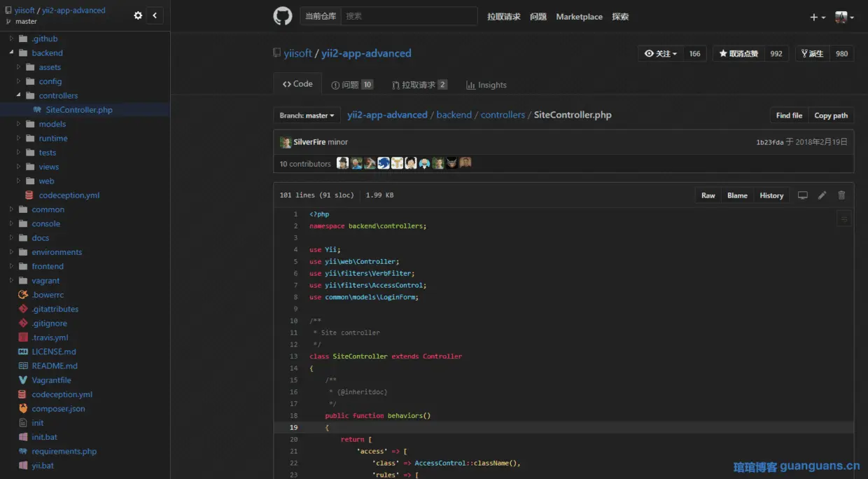Expand the frontend folder

[12, 266]
